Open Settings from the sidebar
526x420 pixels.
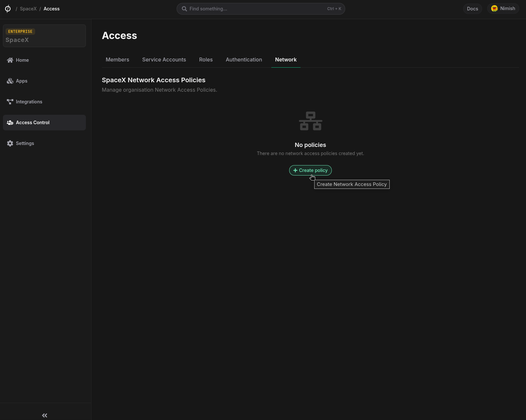(44, 143)
